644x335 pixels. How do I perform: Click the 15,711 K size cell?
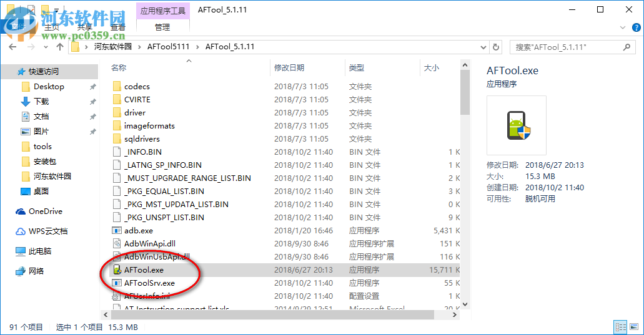click(x=444, y=269)
